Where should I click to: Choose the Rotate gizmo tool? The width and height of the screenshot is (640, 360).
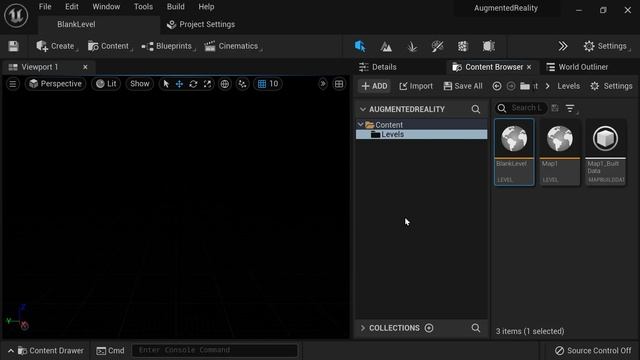click(x=193, y=84)
